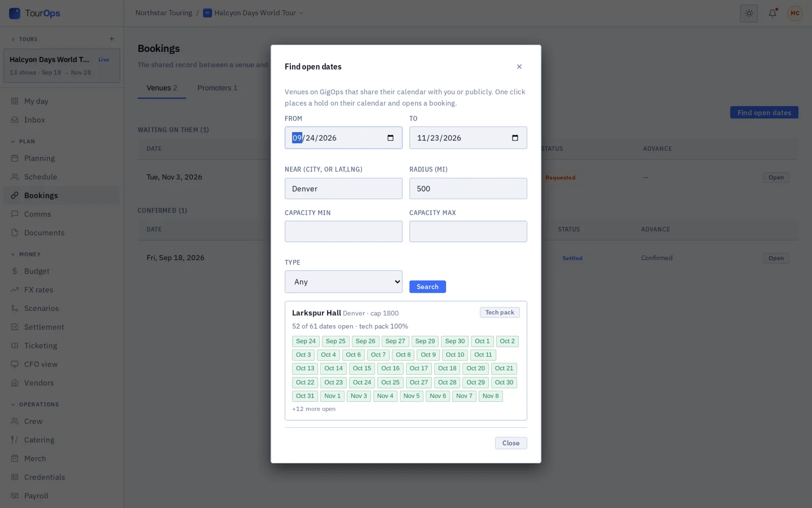
Task: Open Planning calendar icon in sidebar
Action: pos(15,158)
